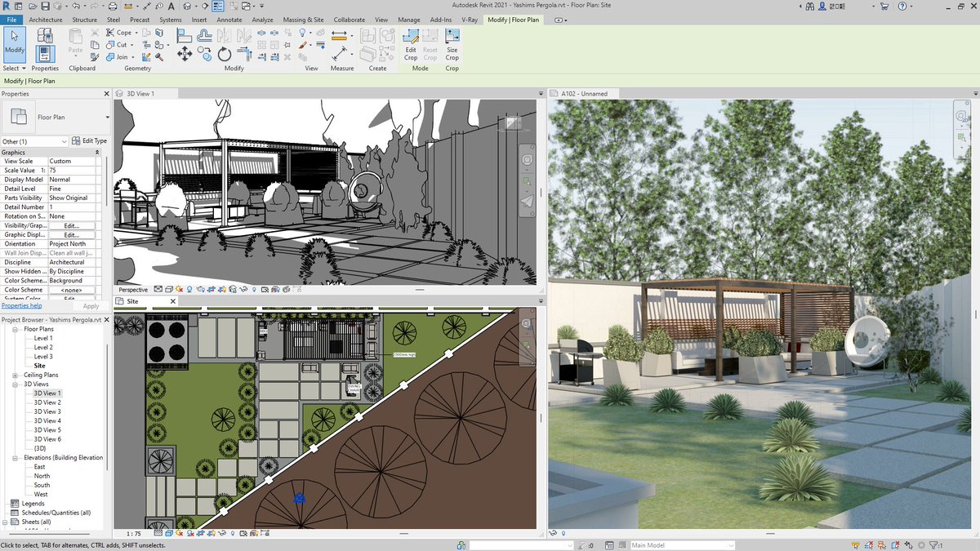Viewport: 980px width, 551px height.
Task: Click the Perspective label in 3D view bar
Action: pos(133,290)
